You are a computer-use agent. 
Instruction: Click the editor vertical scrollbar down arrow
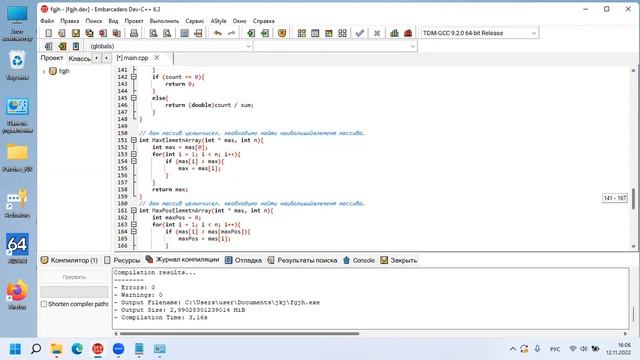tap(633, 247)
